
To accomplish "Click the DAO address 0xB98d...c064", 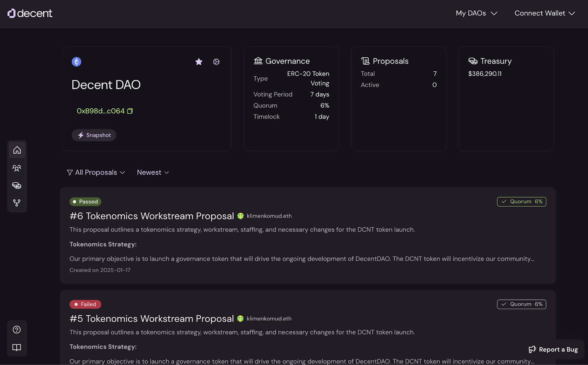I will pyautogui.click(x=100, y=111).
